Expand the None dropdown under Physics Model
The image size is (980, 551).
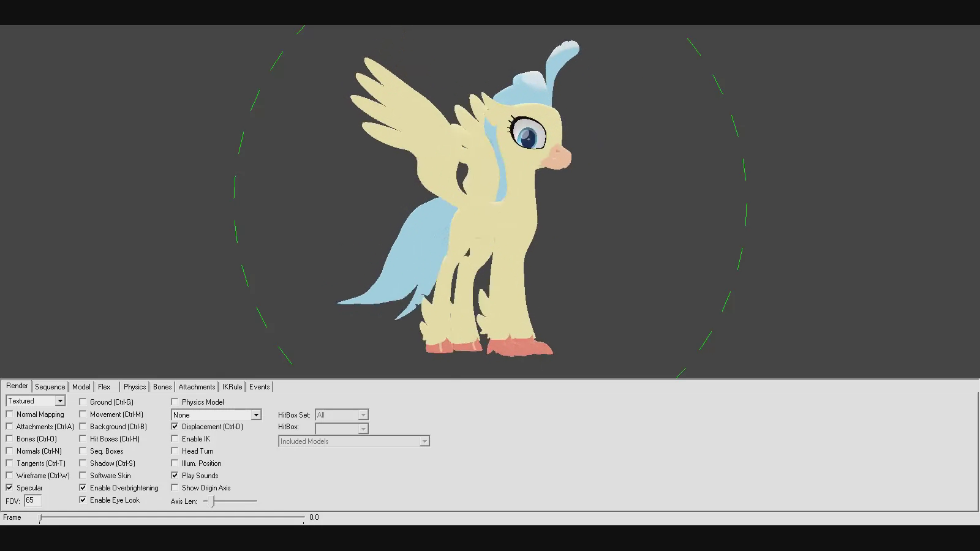click(x=256, y=415)
